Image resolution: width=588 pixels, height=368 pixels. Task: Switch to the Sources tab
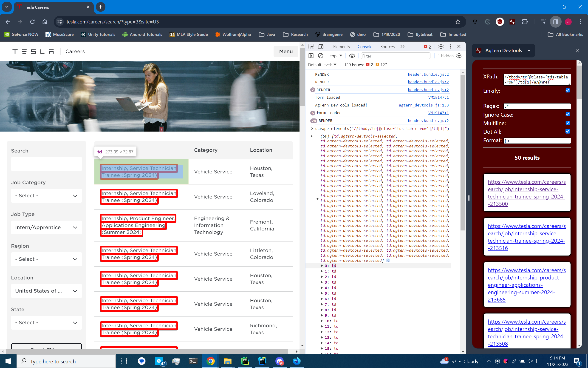[387, 46]
